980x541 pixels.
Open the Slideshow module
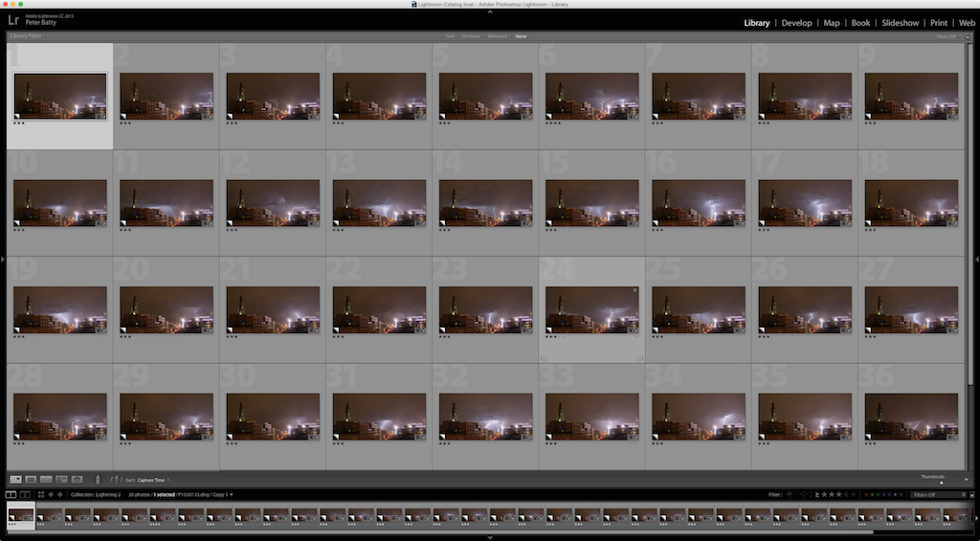900,22
